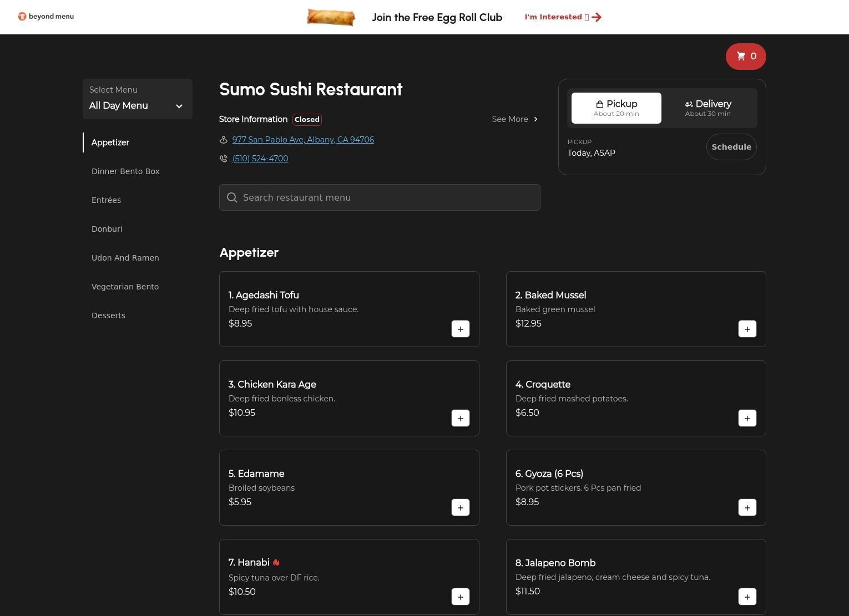Switch order type to Pickup
Image resolution: width=849 pixels, height=616 pixels.
tap(616, 108)
